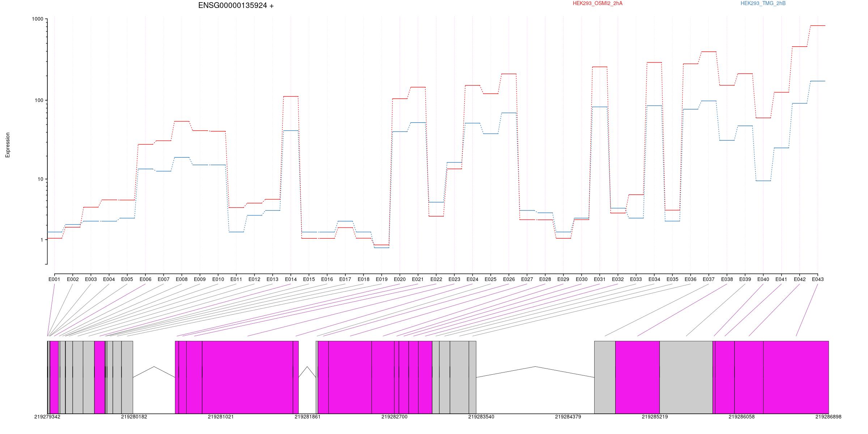Image resolution: width=868 pixels, height=434 pixels.
Task: Select exon label E031
Action: point(600,279)
